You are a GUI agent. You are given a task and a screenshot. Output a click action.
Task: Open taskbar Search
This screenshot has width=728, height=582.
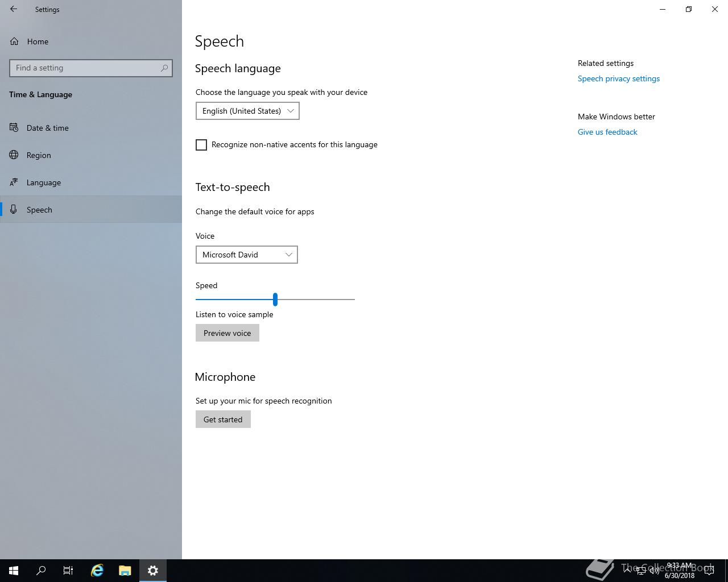41,571
